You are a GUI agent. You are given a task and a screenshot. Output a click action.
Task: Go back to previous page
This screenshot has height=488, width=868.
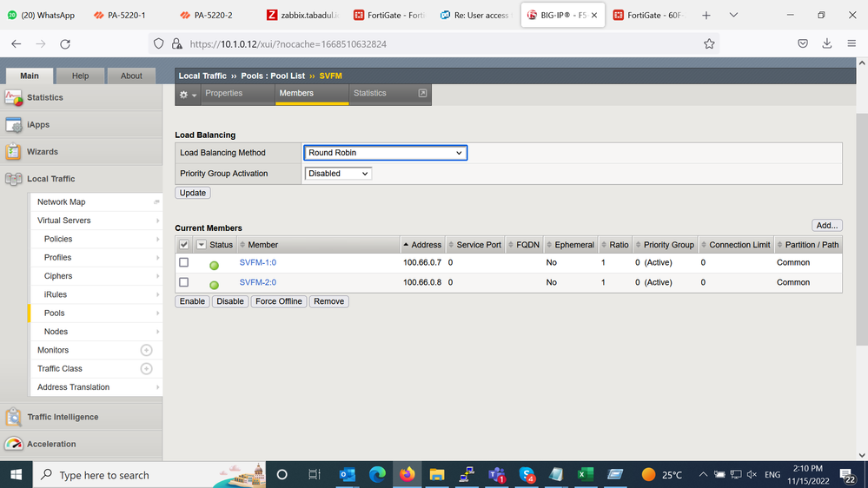pos(16,43)
